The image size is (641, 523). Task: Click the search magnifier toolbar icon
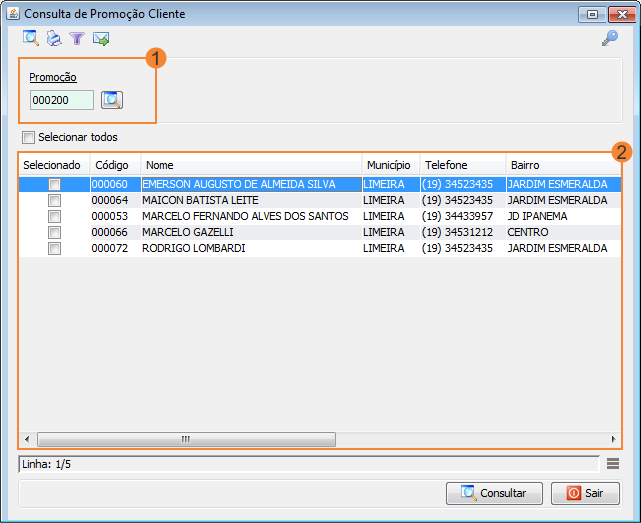31,38
